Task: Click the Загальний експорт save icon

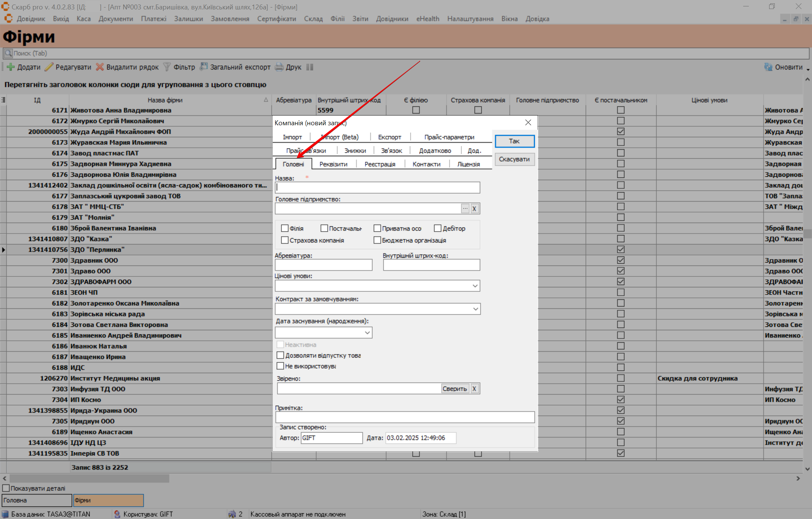Action: pos(203,67)
